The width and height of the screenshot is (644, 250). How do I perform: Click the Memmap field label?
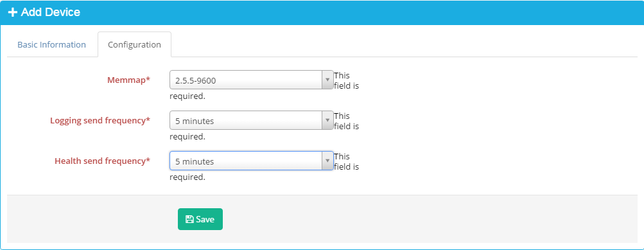pyautogui.click(x=128, y=80)
